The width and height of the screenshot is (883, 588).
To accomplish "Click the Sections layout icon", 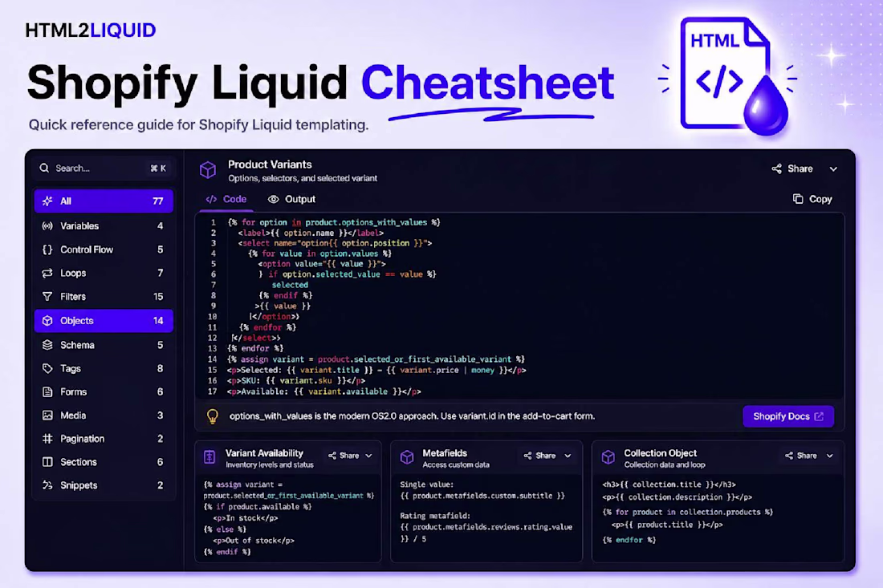I will (x=47, y=462).
